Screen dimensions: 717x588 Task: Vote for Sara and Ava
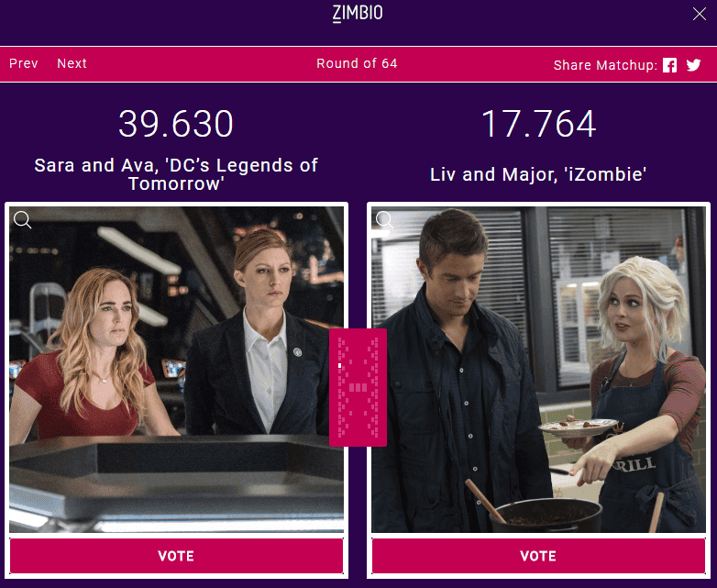coord(177,556)
